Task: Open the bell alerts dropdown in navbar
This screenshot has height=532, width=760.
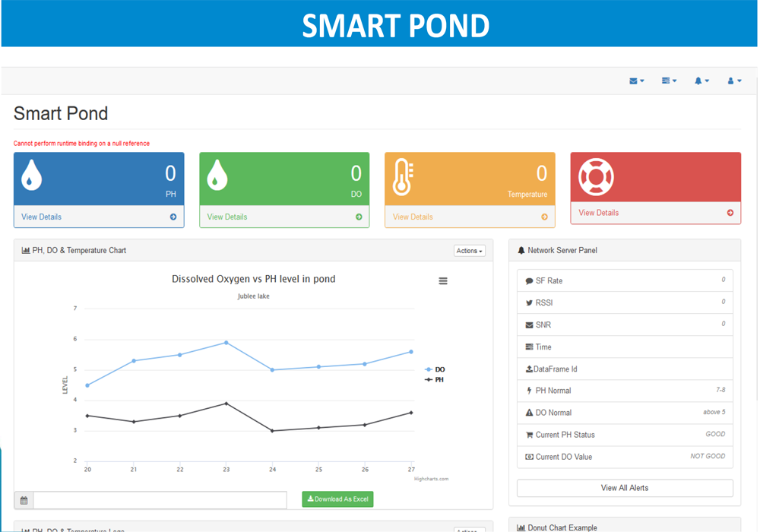Action: [701, 81]
